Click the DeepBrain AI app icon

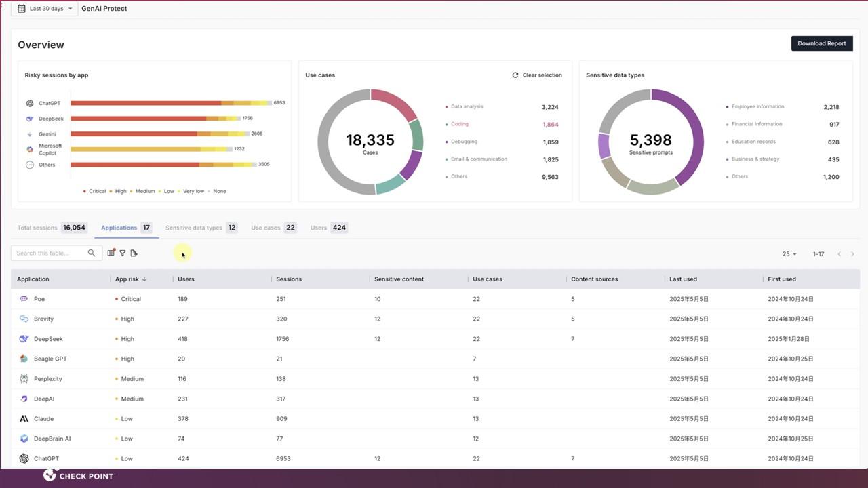24,439
